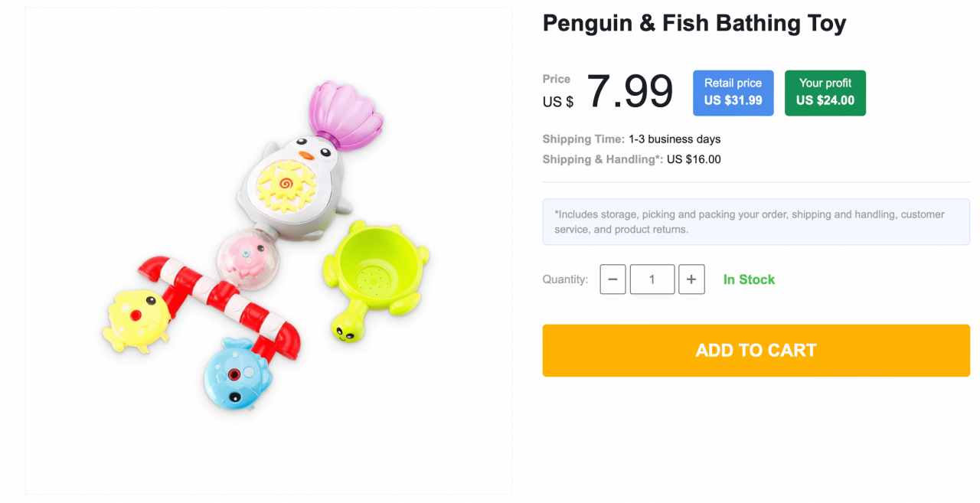Click the Quantity label
The image size is (980, 503).
(565, 279)
